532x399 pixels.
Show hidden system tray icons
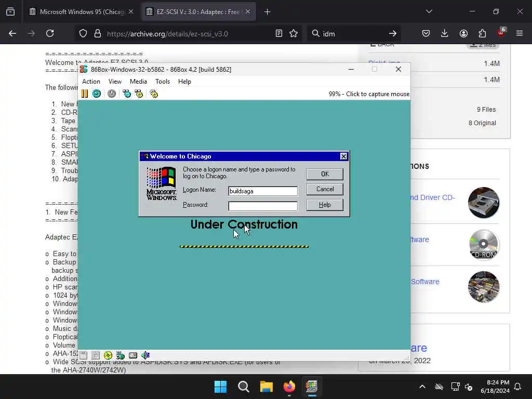pyautogui.click(x=422, y=387)
